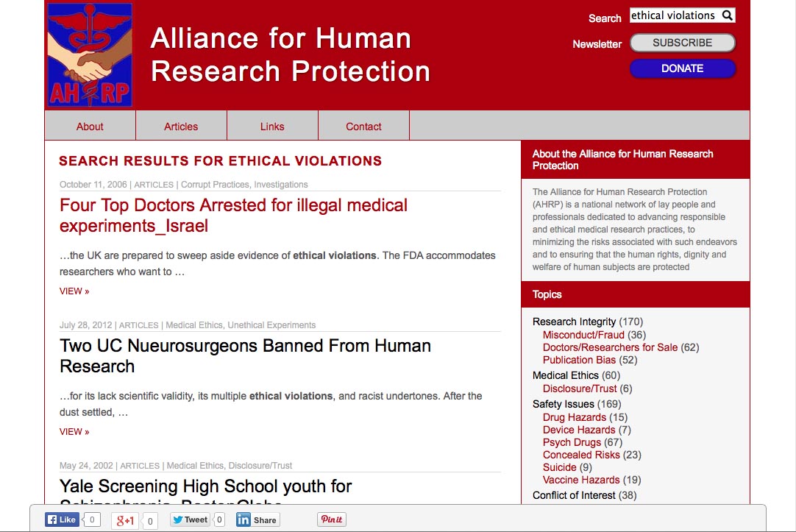Select Publication Bias topic
The width and height of the screenshot is (796, 532).
click(x=579, y=360)
